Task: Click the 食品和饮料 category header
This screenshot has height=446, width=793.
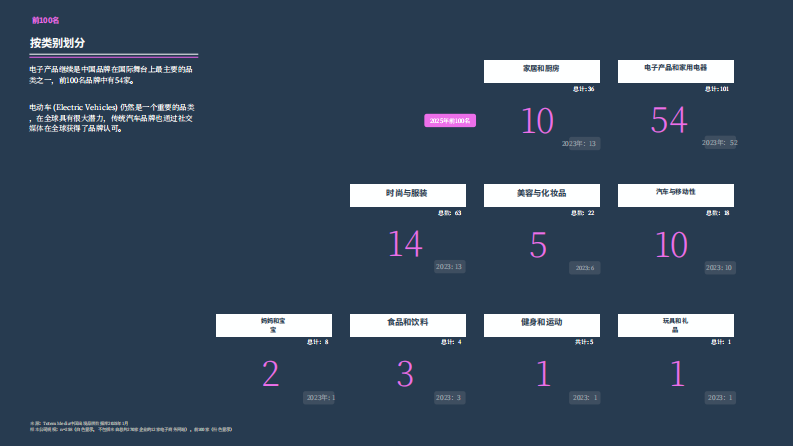Action: pos(407,325)
